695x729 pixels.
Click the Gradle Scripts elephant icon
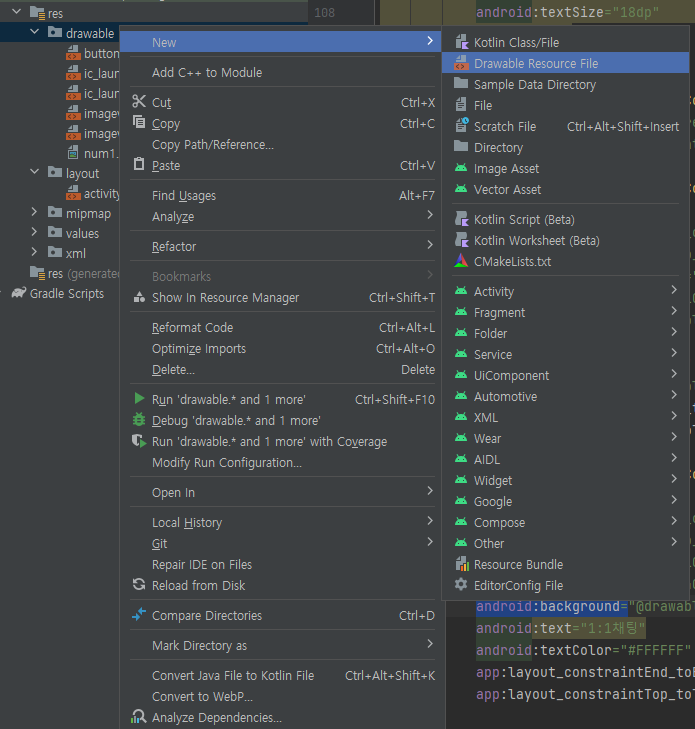click(19, 292)
